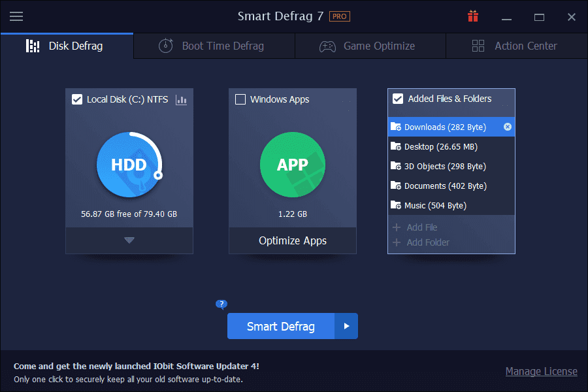588x392 pixels.
Task: Select Music (504 Byte) entry
Action: pyautogui.click(x=451, y=205)
